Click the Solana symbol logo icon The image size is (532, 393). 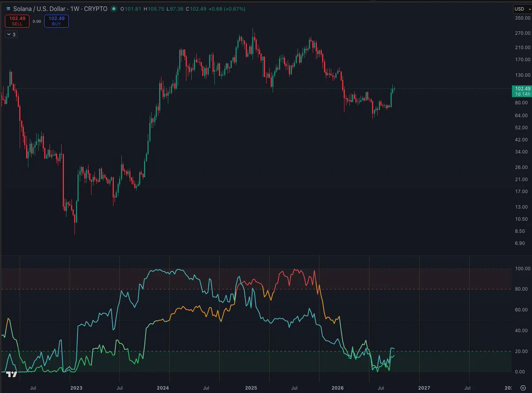(8, 9)
